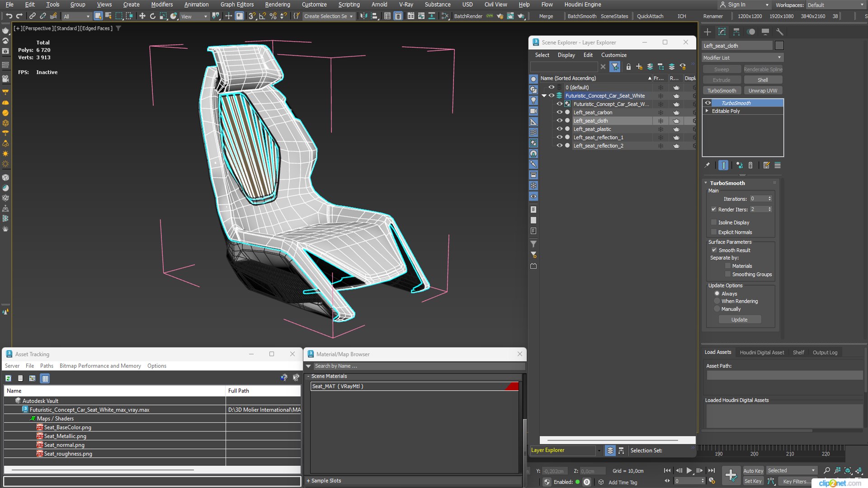Remove modifier with the trash can icon
This screenshot has height=488, width=868.
[x=750, y=165]
